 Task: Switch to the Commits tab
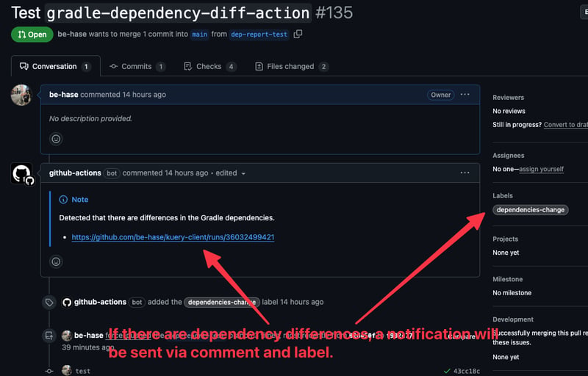click(137, 66)
